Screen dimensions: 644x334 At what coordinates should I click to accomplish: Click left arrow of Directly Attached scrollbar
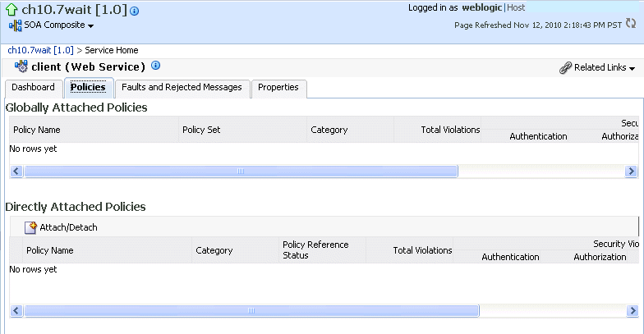pos(16,310)
